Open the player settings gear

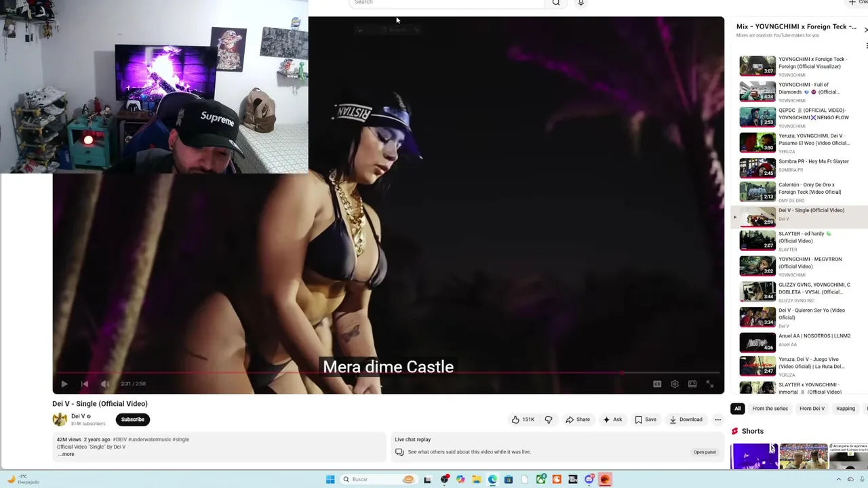coord(675,384)
